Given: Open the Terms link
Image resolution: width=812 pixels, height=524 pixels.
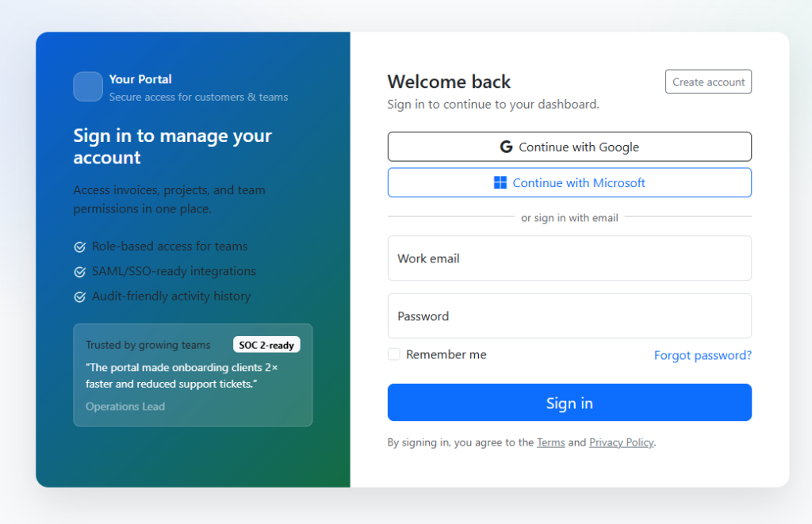Looking at the screenshot, I should pyautogui.click(x=550, y=442).
